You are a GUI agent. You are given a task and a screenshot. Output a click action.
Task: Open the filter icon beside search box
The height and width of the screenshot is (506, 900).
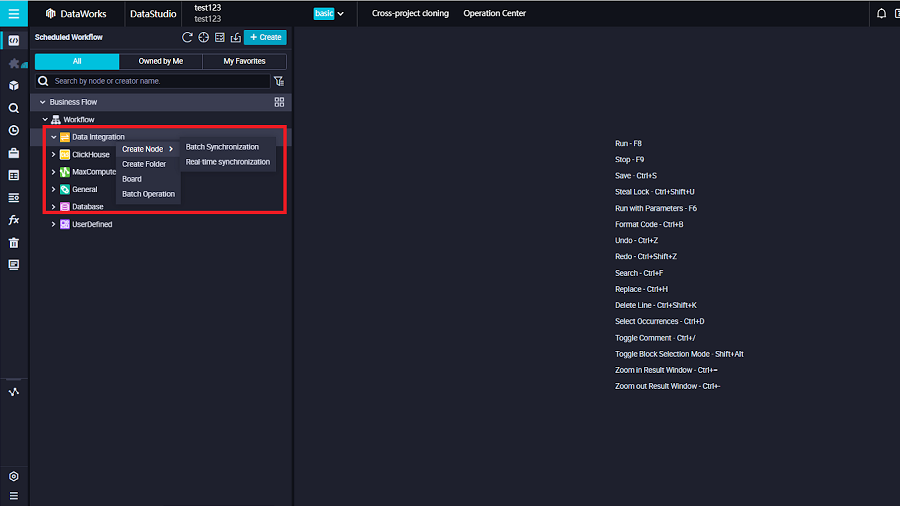click(279, 81)
